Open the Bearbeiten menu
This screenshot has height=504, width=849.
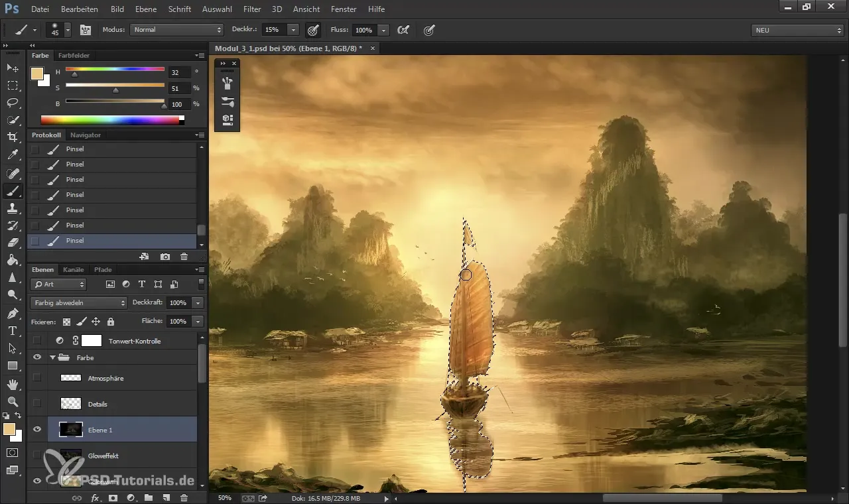click(80, 9)
